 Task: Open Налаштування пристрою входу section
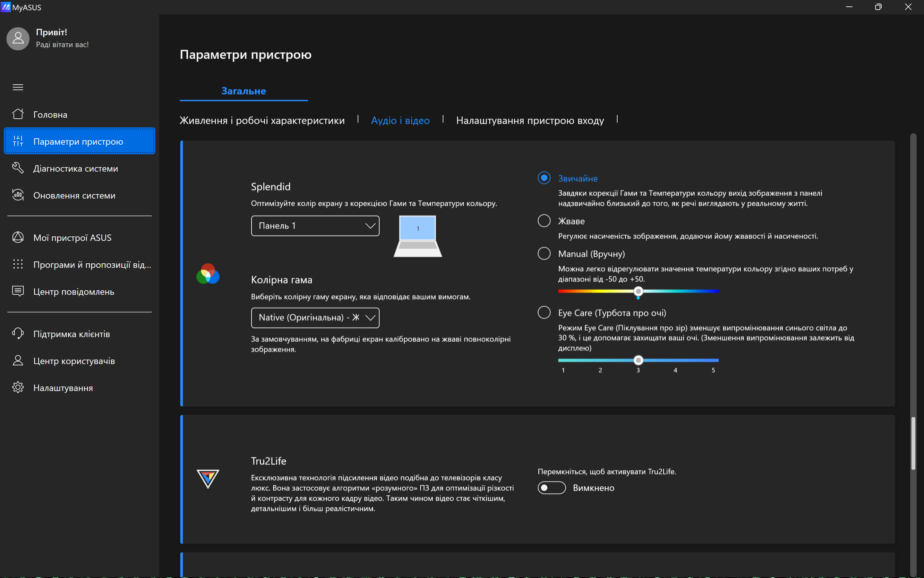pos(530,120)
